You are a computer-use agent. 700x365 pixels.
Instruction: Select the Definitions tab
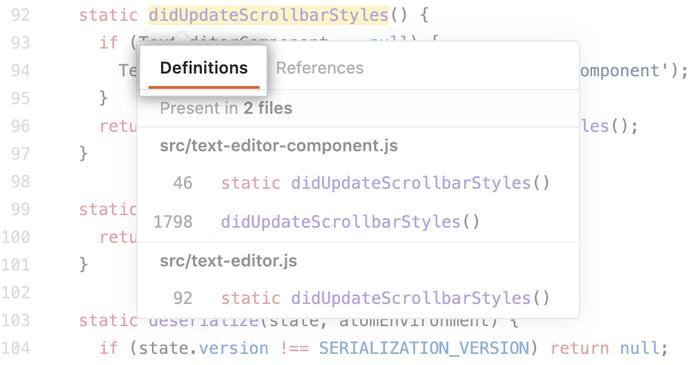click(204, 68)
